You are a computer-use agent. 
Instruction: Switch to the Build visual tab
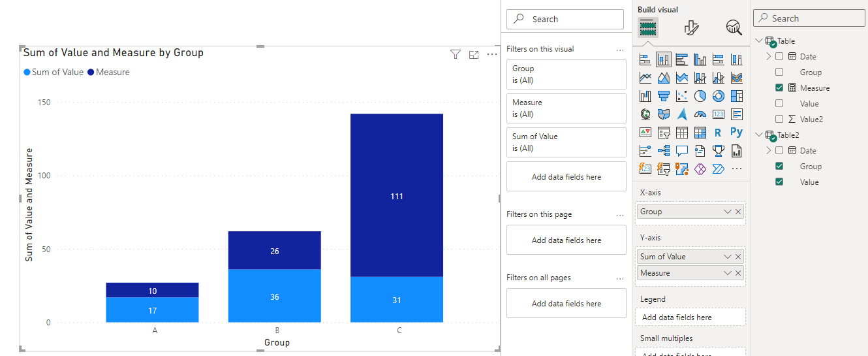[648, 27]
